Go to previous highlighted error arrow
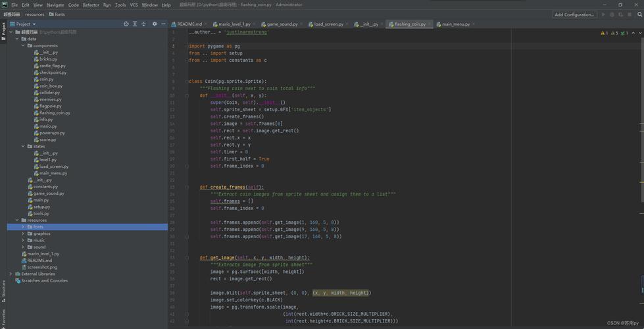The image size is (644, 329). point(633,33)
